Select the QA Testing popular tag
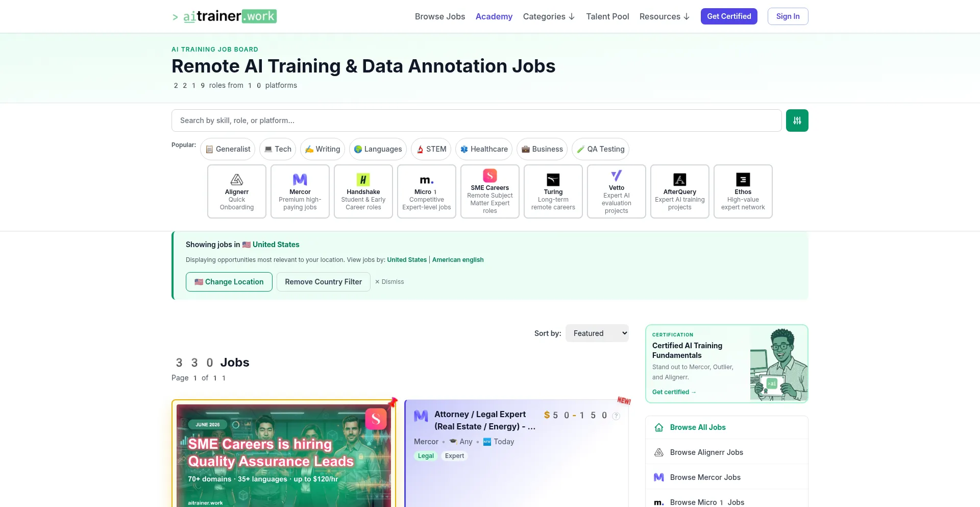The image size is (980, 507). pyautogui.click(x=601, y=149)
